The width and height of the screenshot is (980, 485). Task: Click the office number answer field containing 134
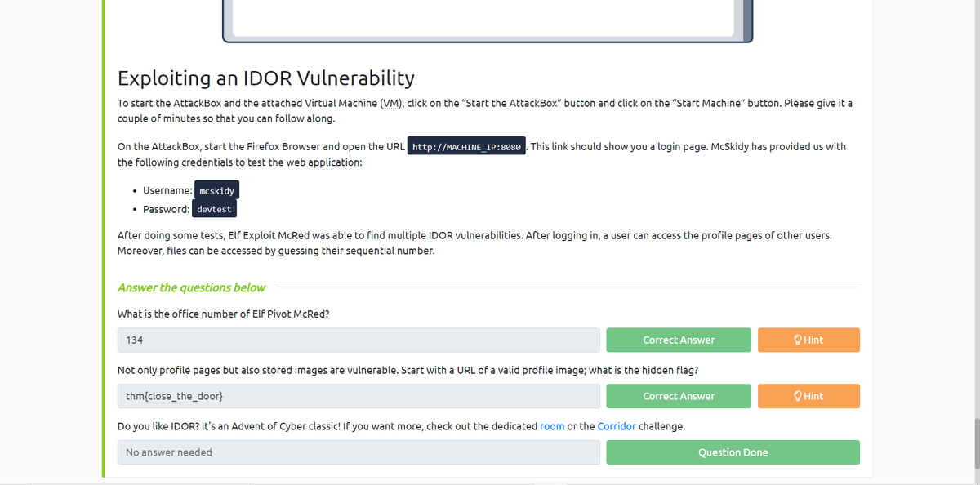[359, 340]
